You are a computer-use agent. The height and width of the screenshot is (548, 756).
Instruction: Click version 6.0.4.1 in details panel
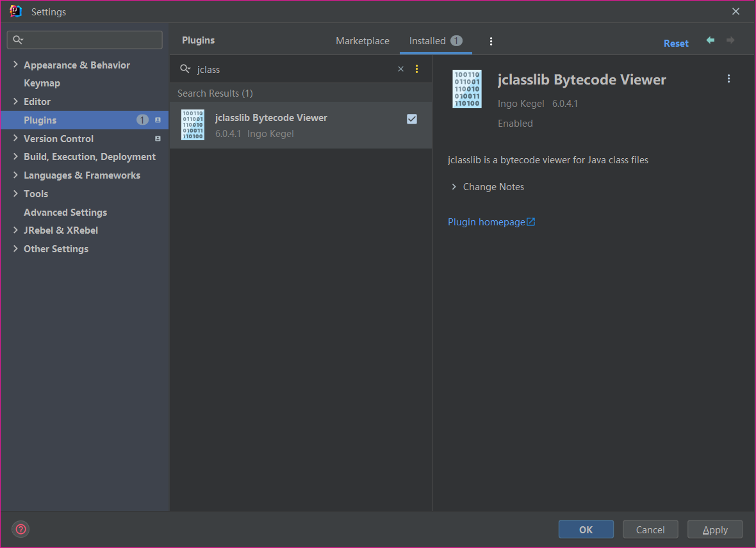(x=565, y=104)
